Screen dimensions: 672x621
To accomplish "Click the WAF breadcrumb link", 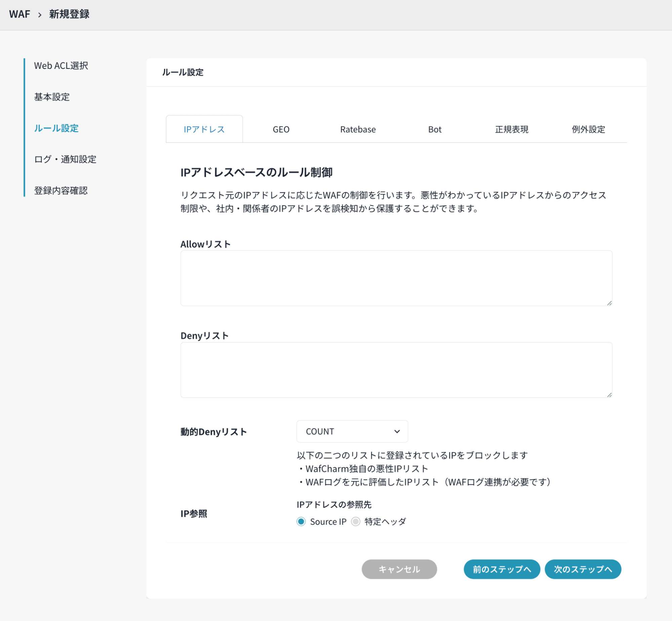I will point(19,14).
